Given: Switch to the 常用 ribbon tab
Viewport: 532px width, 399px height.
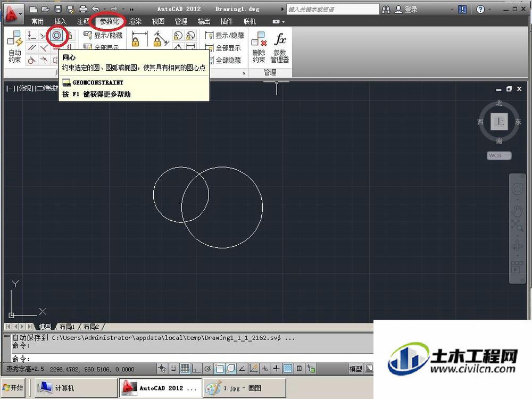Looking at the screenshot, I should [x=37, y=21].
